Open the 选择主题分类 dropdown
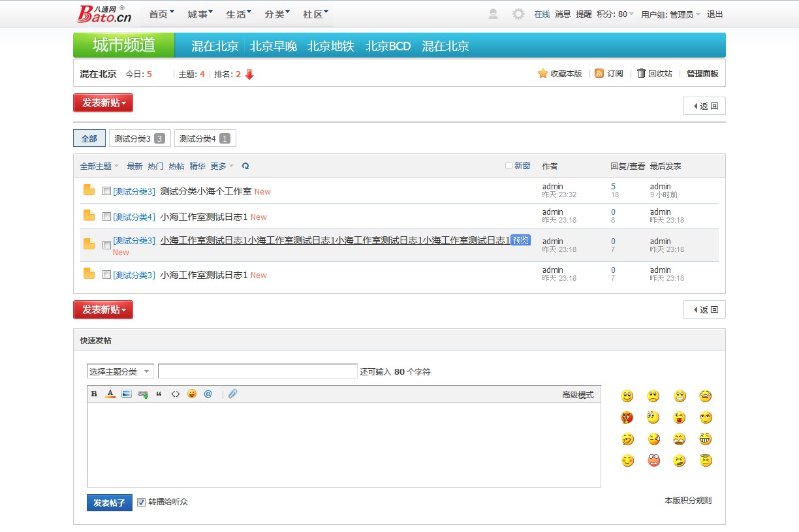The image size is (799, 532). pyautogui.click(x=120, y=371)
